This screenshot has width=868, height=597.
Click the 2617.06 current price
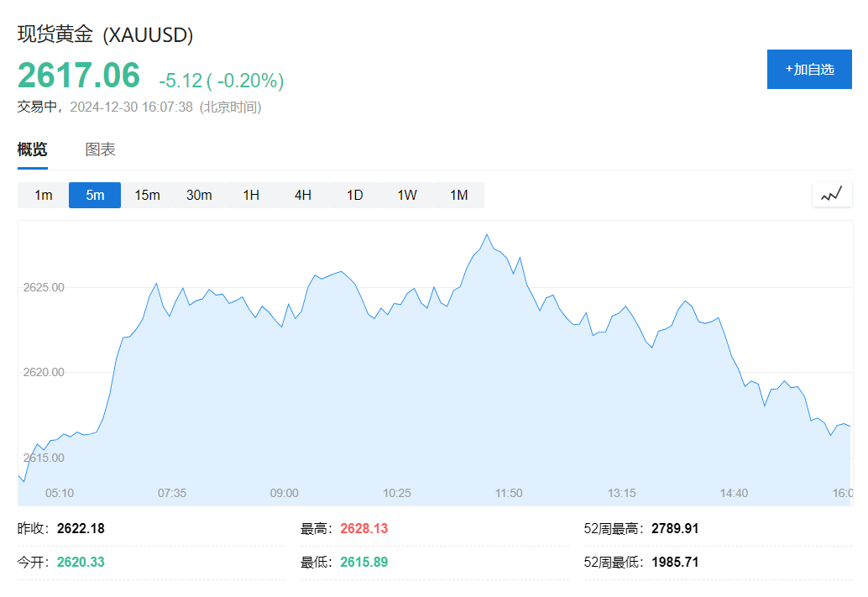[x=79, y=76]
